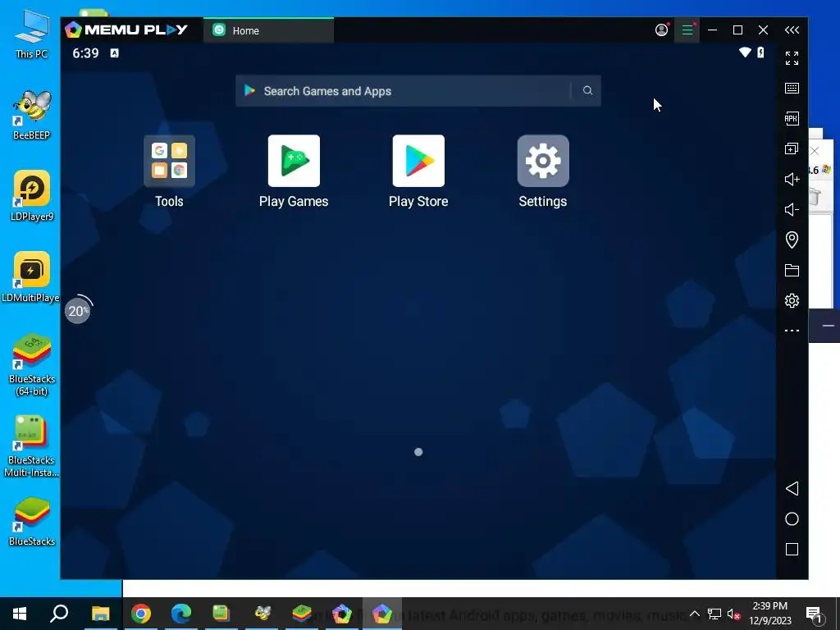Open the notification center

814,614
